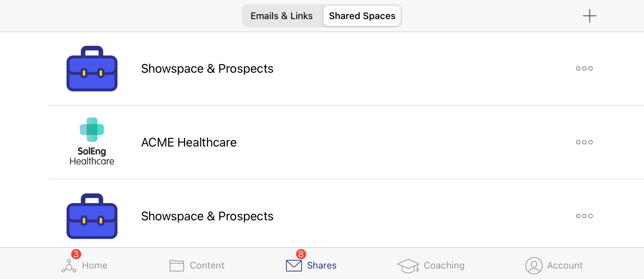Open the ACME Healthcare overflow menu
This screenshot has height=279, width=644.
[x=584, y=142]
